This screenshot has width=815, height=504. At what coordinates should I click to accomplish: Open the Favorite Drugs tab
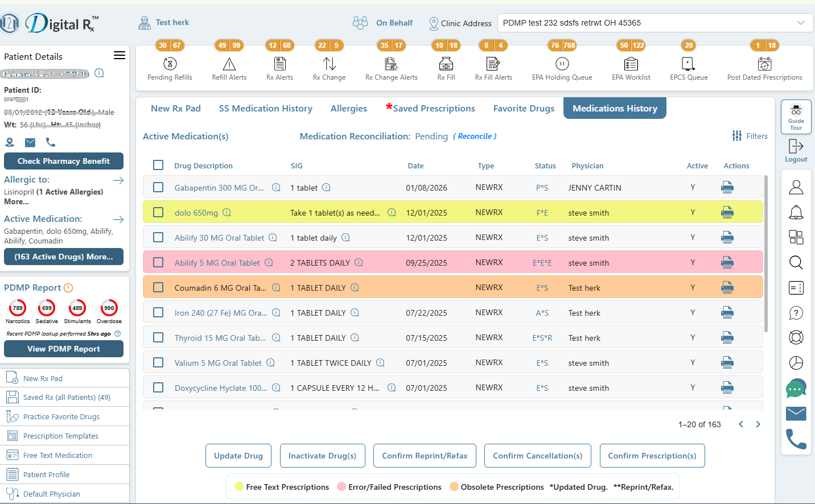(x=524, y=108)
